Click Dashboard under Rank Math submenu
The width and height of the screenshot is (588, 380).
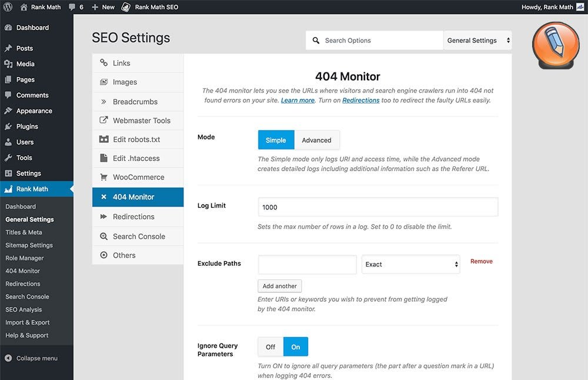coord(21,206)
